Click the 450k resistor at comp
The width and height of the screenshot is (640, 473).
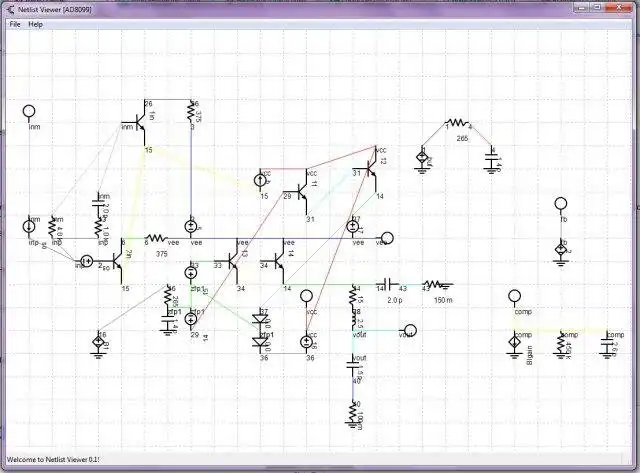pos(561,344)
